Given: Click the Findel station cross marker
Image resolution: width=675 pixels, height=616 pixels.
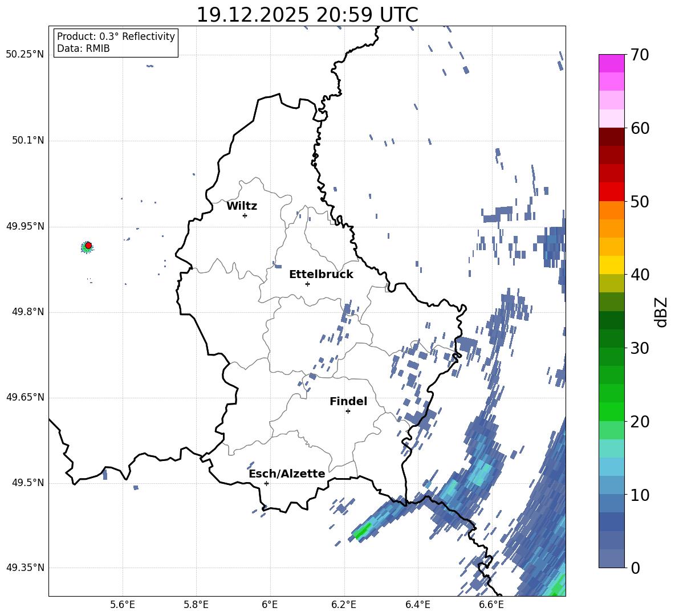Looking at the screenshot, I should pos(348,411).
